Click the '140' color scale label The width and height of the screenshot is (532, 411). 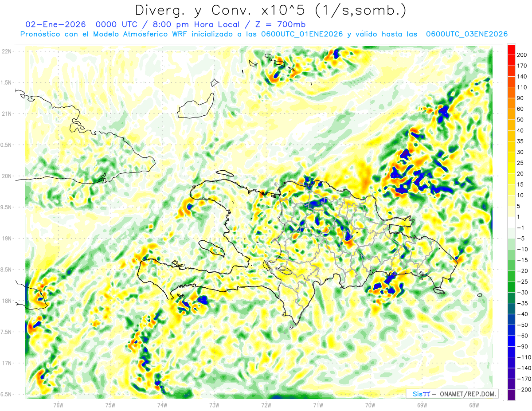point(522,77)
